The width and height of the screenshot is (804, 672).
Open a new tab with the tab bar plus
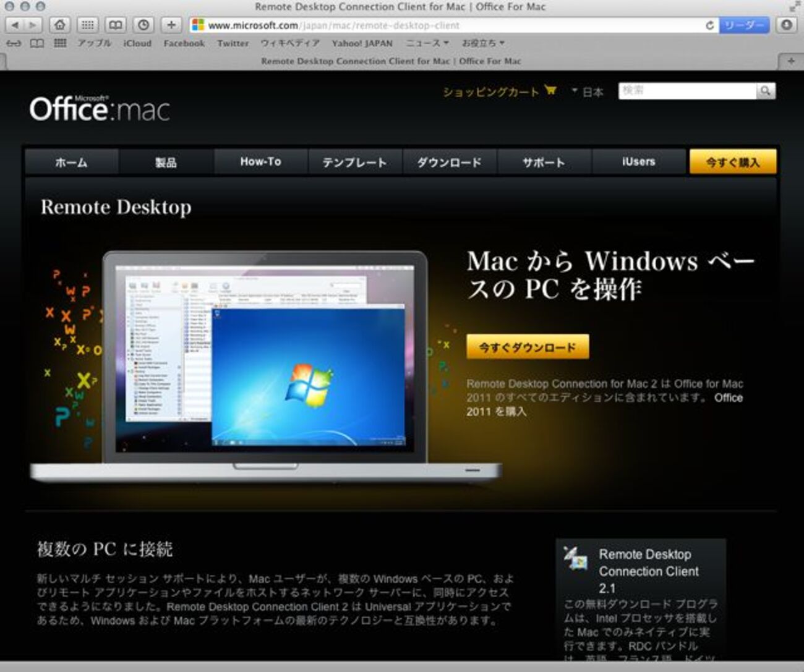[x=791, y=61]
